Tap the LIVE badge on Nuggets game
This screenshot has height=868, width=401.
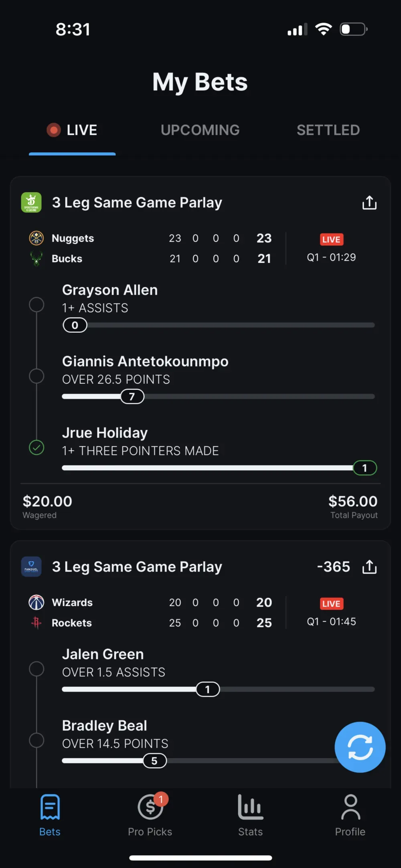click(x=331, y=239)
